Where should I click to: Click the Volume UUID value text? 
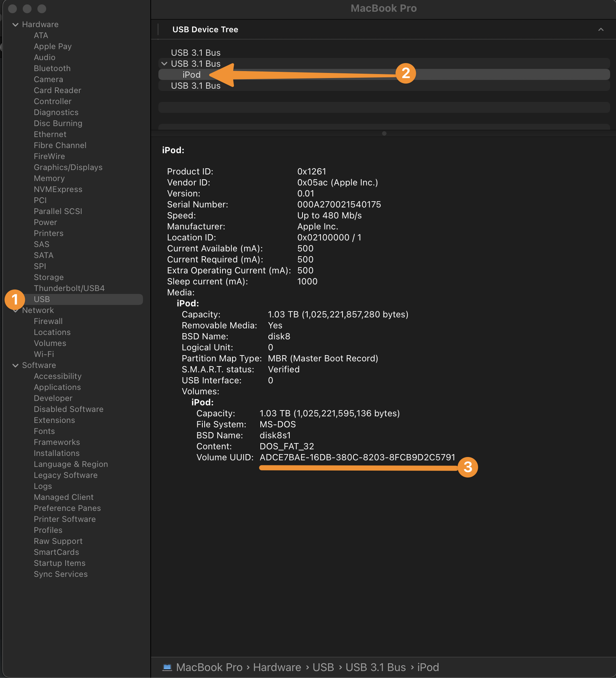point(357,457)
